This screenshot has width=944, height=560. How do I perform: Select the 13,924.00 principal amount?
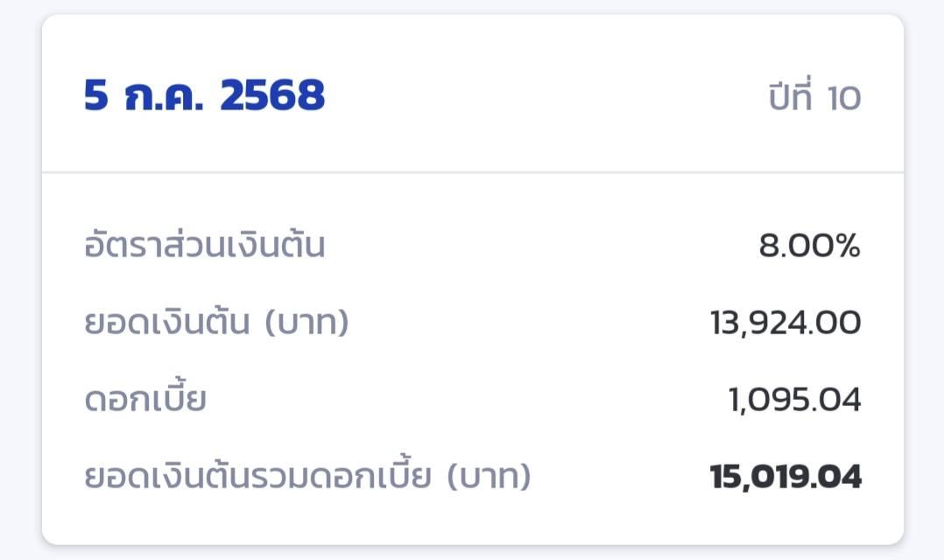coord(785,323)
